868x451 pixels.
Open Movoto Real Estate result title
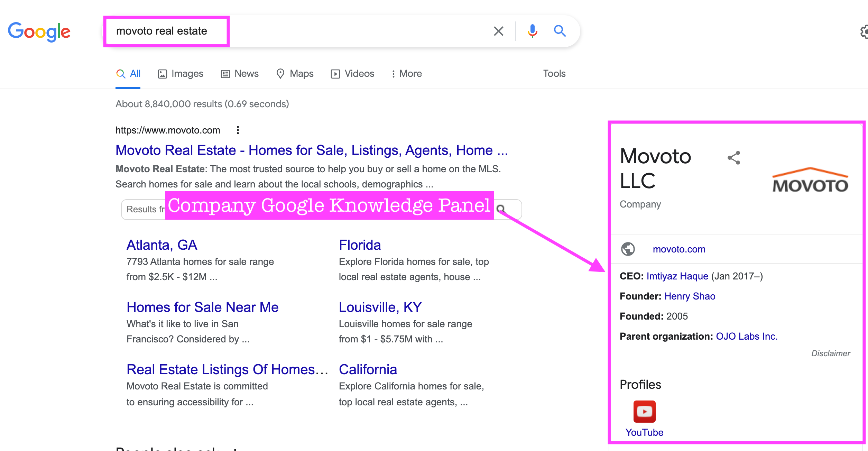point(312,150)
